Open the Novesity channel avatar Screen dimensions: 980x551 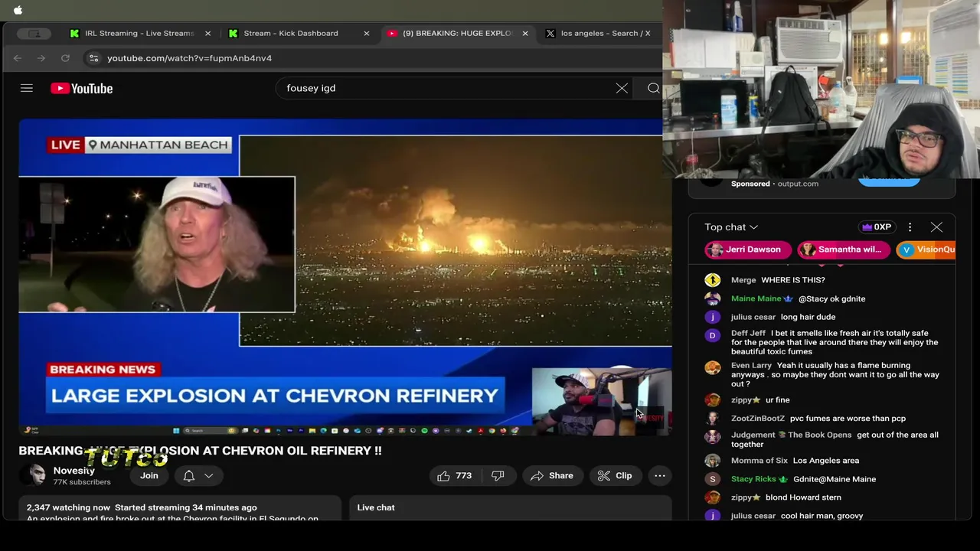(x=33, y=475)
